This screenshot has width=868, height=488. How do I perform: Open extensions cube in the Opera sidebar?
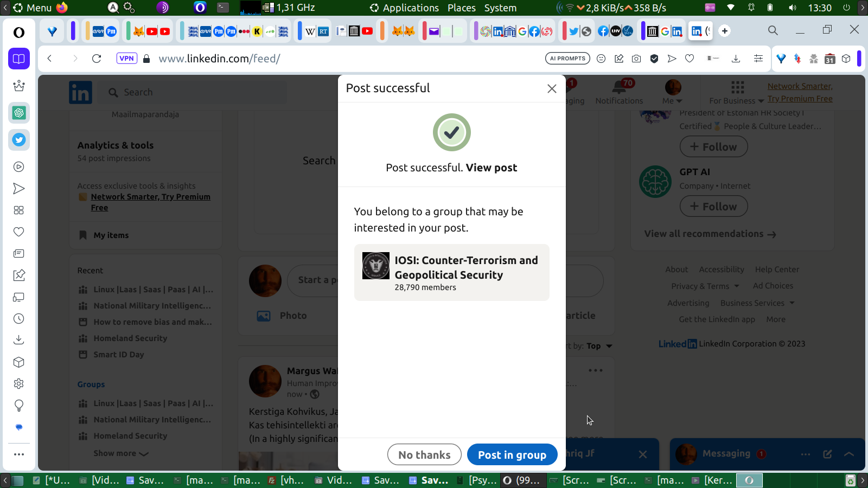[x=19, y=362]
